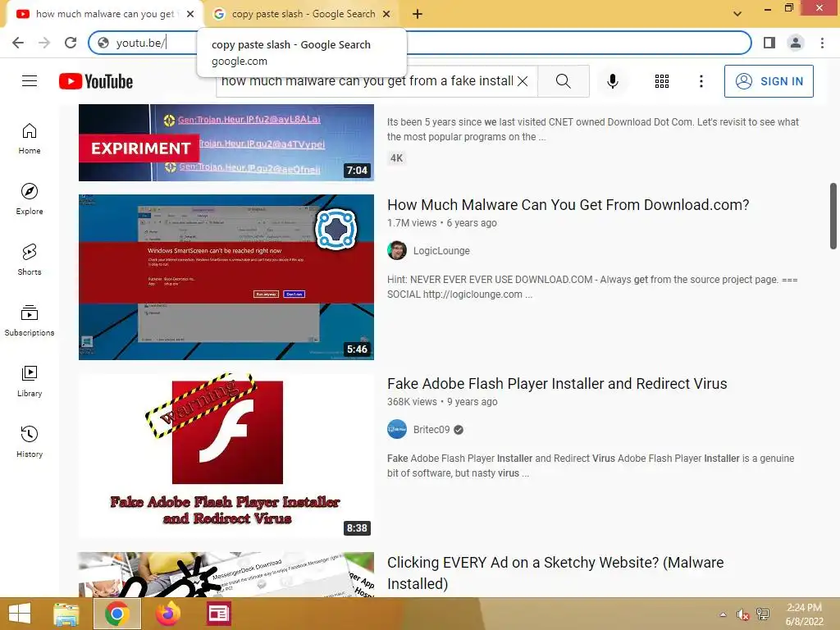840x630 pixels.
Task: Open Subscriptions in sidebar
Action: coord(30,321)
